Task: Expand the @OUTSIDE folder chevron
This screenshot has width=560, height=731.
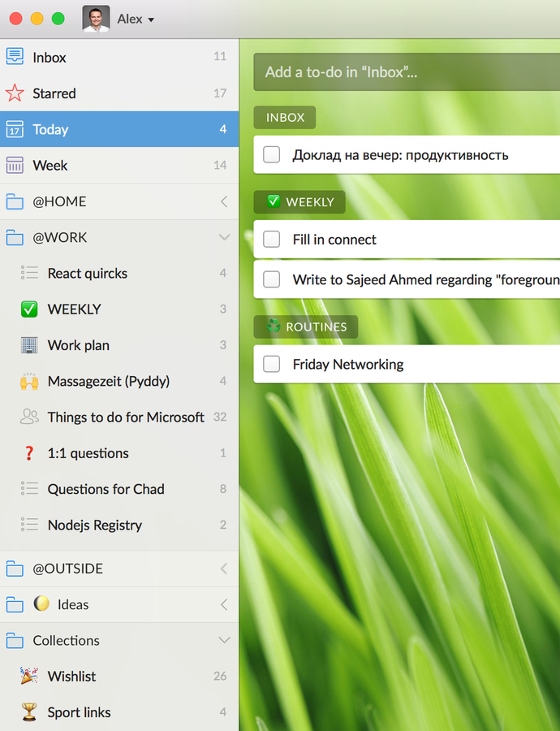Action: (x=224, y=569)
